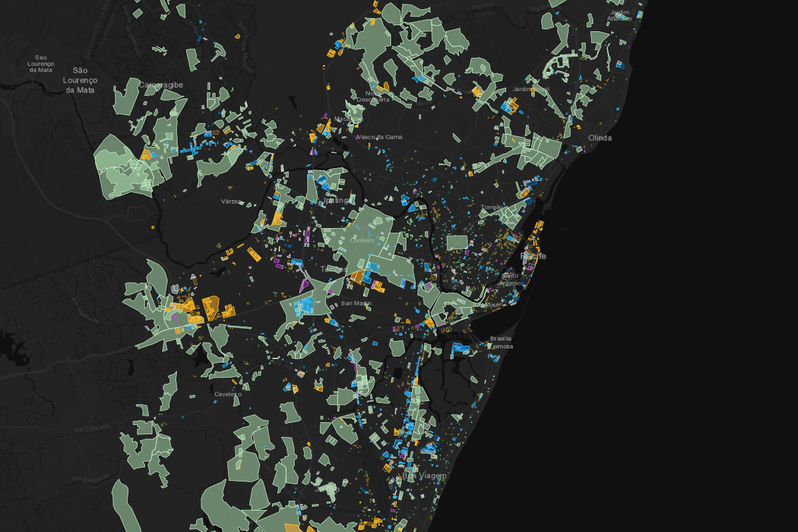This screenshot has width=798, height=532.
Task: Select the Boa Viagem label
Action: click(x=423, y=476)
